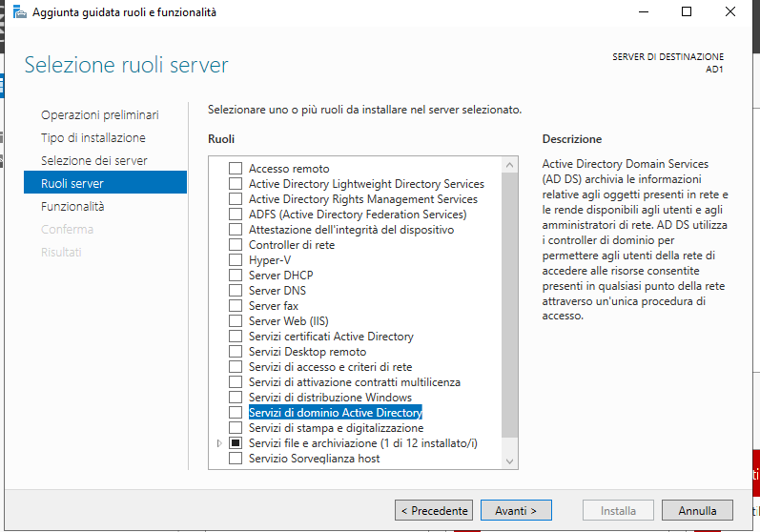760x532 pixels.
Task: Minimize the wizard window
Action: click(644, 11)
